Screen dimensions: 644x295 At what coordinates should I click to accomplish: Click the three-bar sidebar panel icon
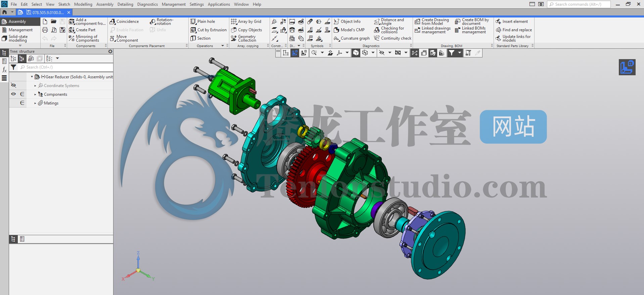tap(4, 78)
